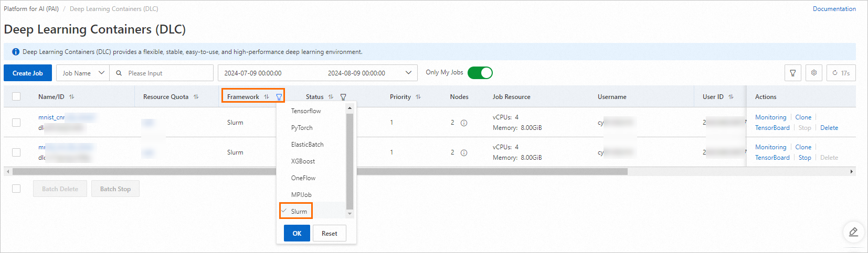Click the Nodes info icon in the second job row
The height and width of the screenshot is (253, 868).
(464, 153)
